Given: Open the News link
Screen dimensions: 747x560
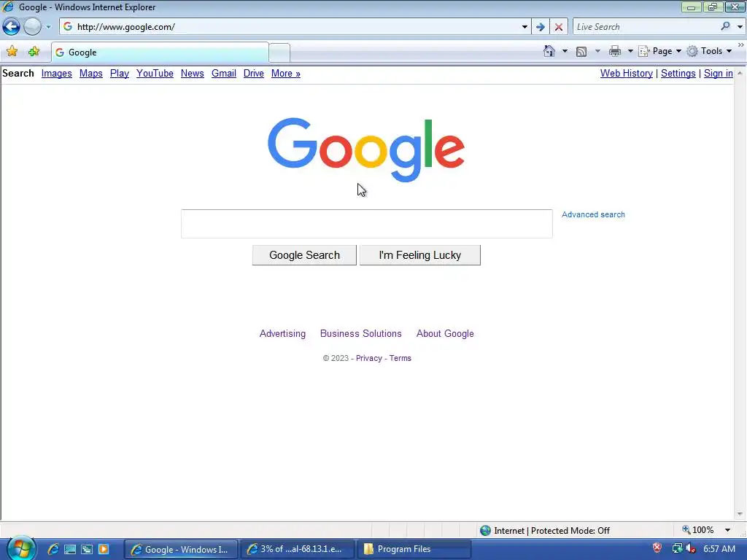Looking at the screenshot, I should (193, 74).
